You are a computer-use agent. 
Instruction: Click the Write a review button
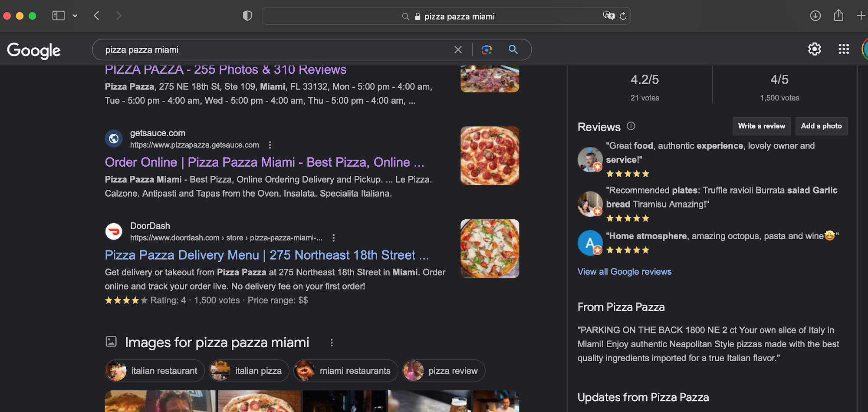[x=761, y=126]
